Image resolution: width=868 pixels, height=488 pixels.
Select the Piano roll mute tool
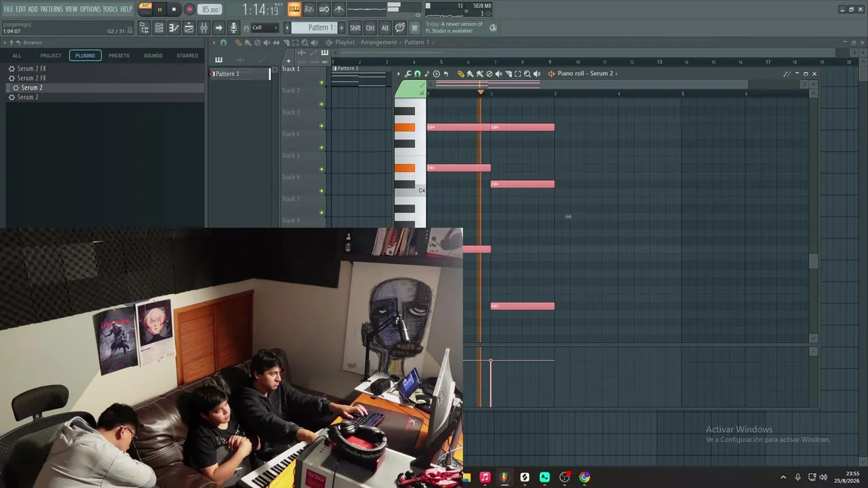(x=498, y=74)
